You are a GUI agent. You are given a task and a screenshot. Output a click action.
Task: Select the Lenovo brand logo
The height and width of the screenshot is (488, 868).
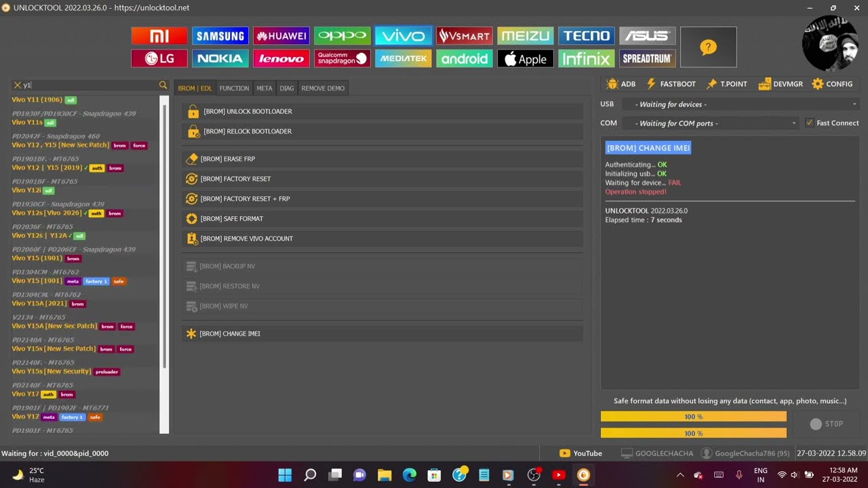281,58
